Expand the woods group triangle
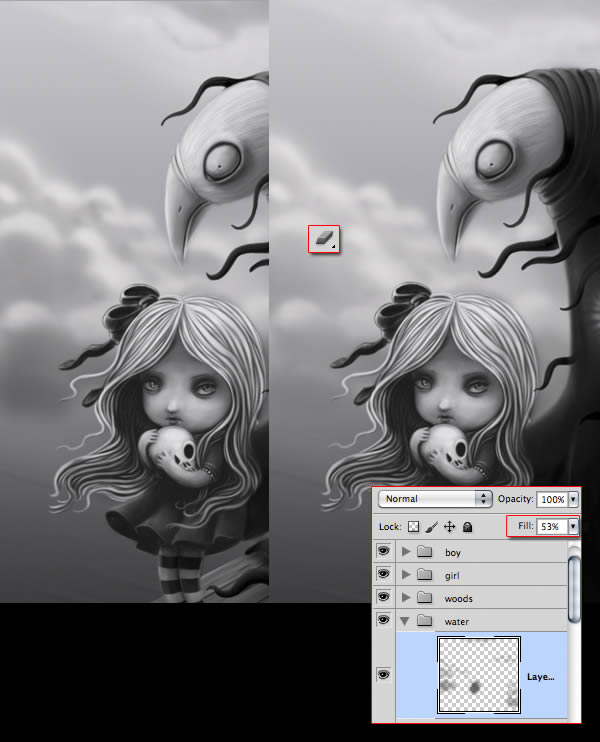 (x=406, y=597)
